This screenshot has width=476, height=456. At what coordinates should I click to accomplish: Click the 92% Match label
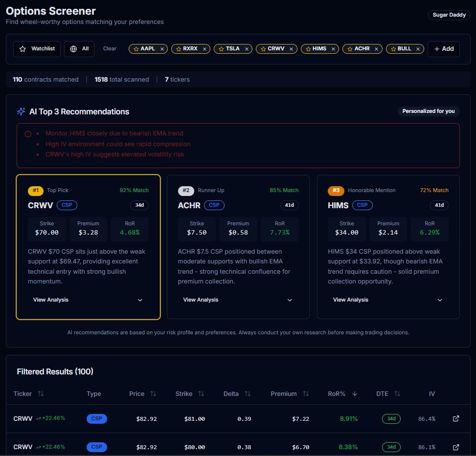134,191
